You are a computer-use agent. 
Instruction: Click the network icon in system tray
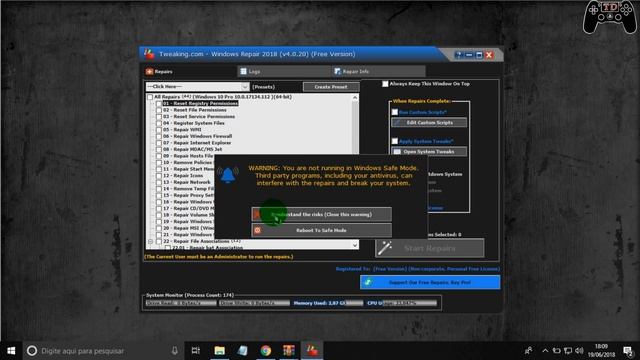[568, 351]
